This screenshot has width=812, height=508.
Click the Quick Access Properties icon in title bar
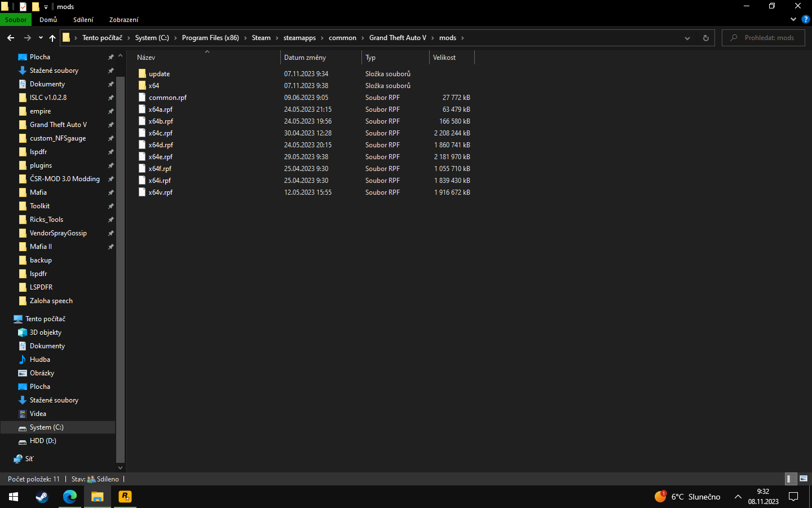23,7
